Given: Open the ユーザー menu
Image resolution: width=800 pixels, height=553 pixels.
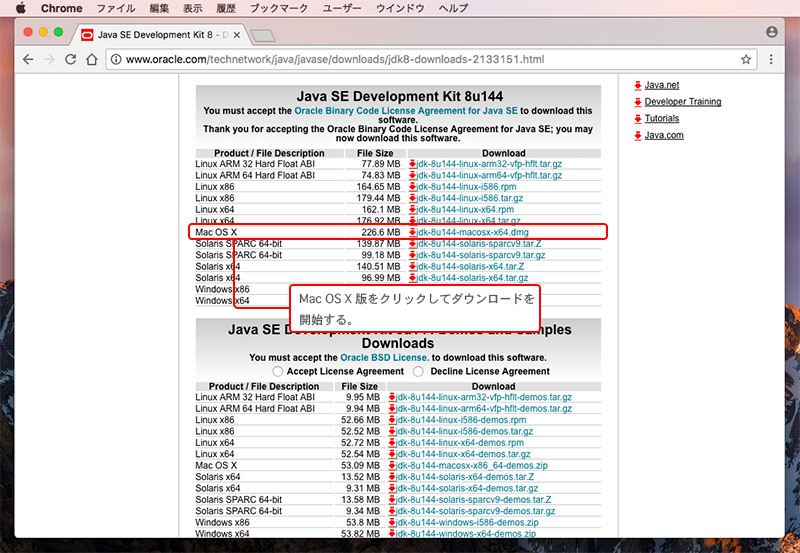Looking at the screenshot, I should click(342, 8).
